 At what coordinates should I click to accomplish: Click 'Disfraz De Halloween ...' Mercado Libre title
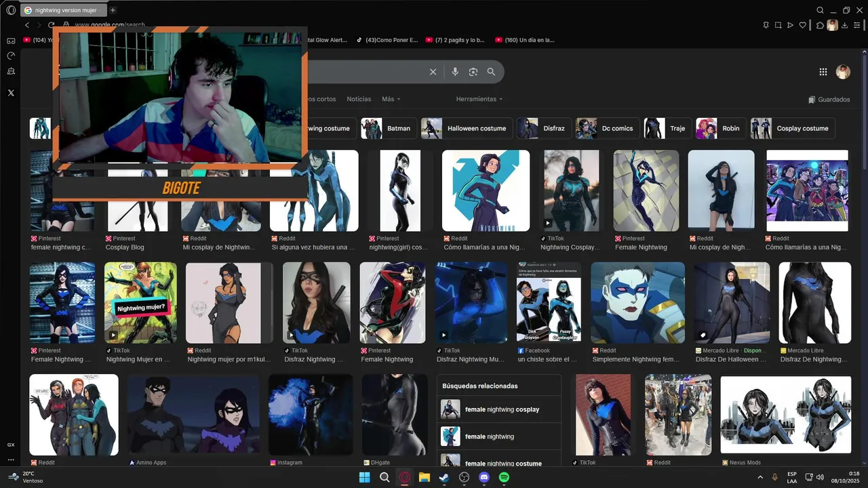coord(731,359)
